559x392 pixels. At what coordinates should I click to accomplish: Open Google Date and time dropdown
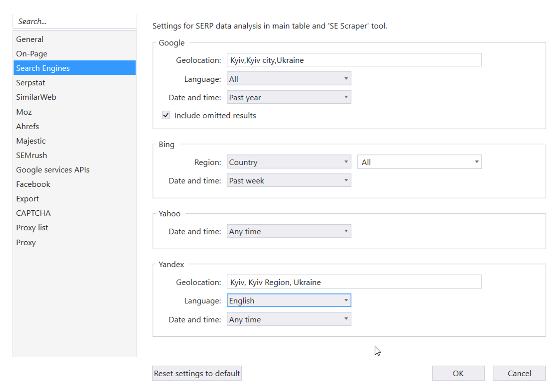point(289,97)
